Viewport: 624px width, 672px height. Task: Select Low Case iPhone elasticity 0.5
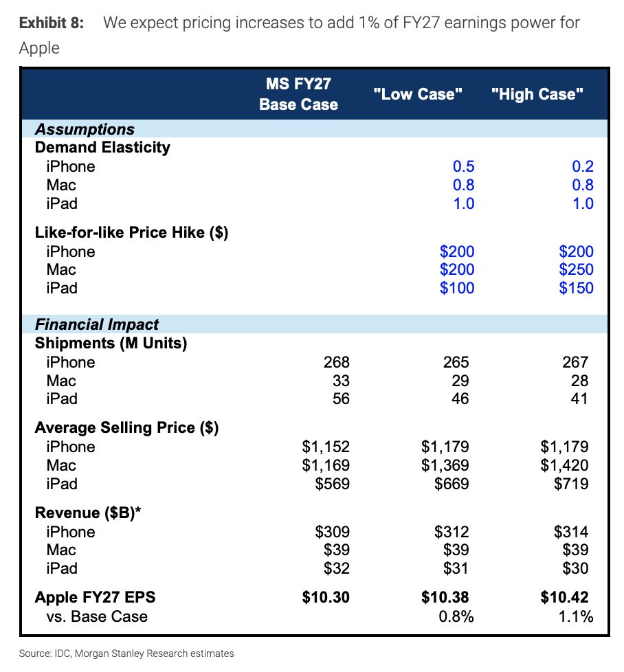[x=464, y=166]
